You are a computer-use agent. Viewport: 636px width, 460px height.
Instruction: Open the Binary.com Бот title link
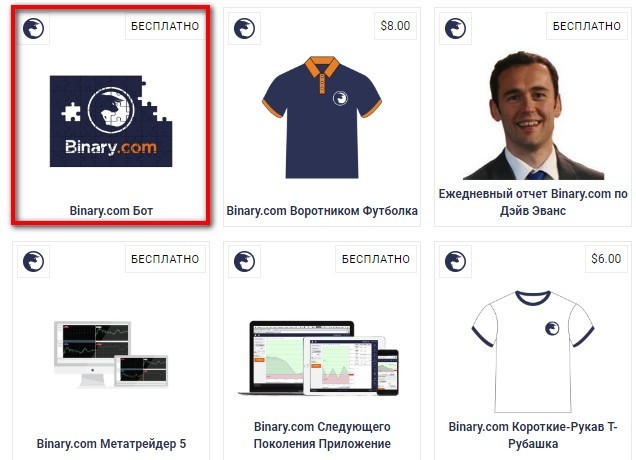click(111, 211)
